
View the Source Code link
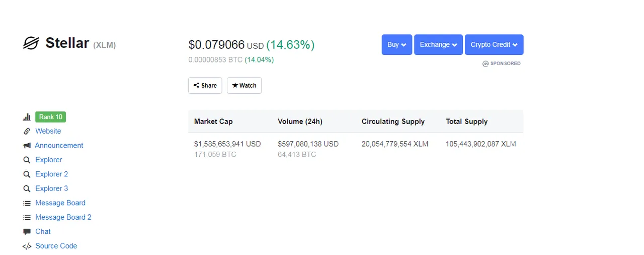coord(56,246)
